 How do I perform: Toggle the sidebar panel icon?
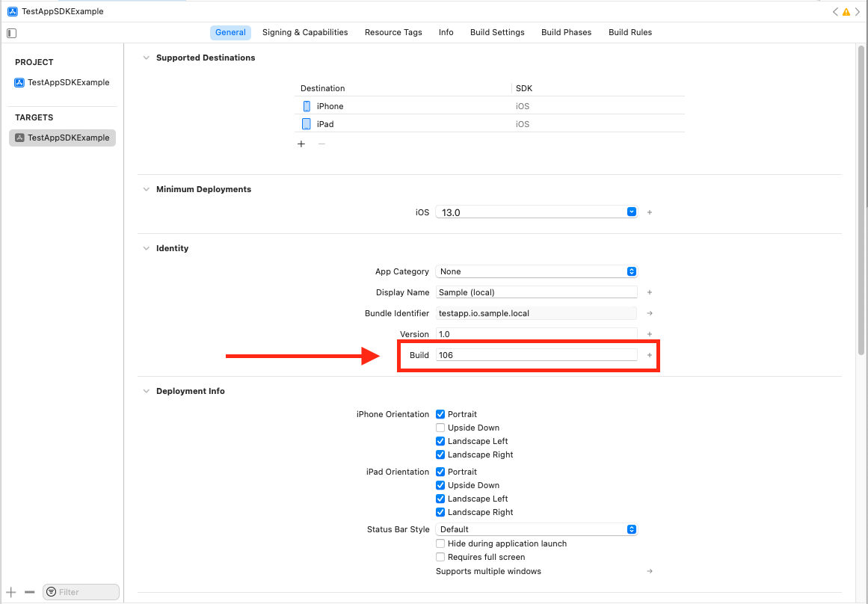(x=11, y=33)
